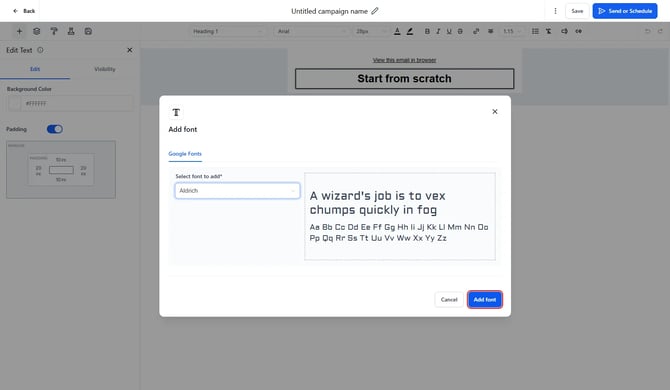Image resolution: width=670 pixels, height=390 pixels.
Task: Open the 1.15 line height dropdown
Action: coord(511,31)
